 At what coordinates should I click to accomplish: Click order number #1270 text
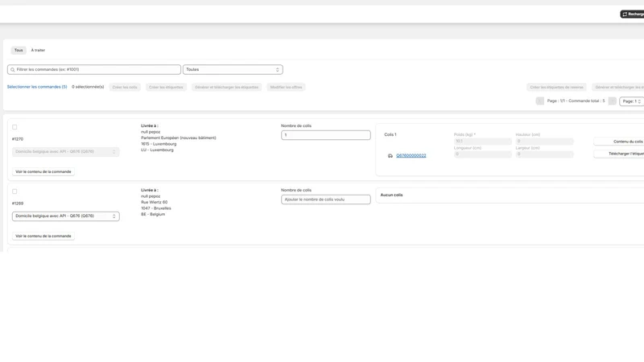[x=18, y=139]
